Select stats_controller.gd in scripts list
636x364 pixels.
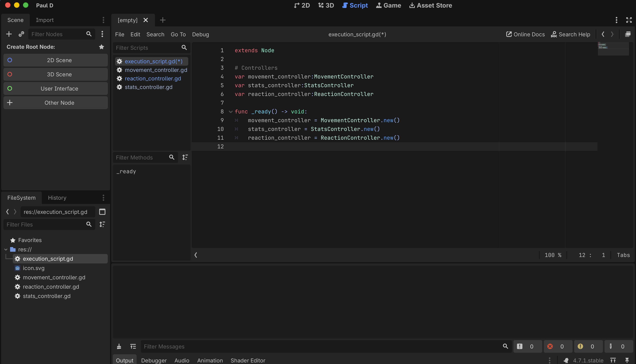(x=152, y=87)
